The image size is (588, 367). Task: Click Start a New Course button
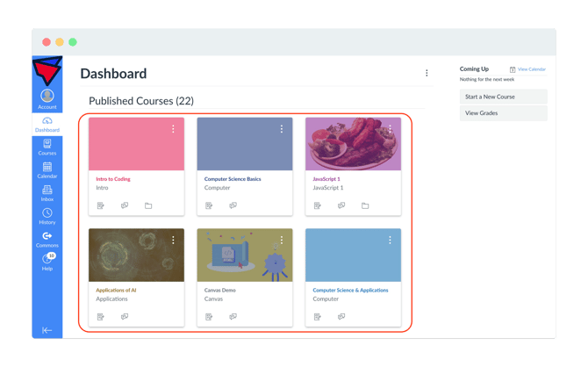click(503, 97)
